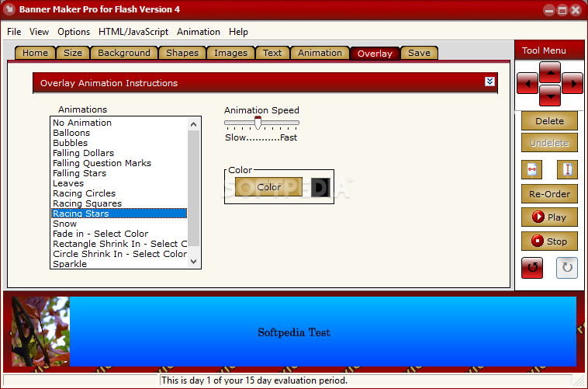Screen dimensions: 588x389
Task: Open the Animation menu in menu bar
Action: 199,32
